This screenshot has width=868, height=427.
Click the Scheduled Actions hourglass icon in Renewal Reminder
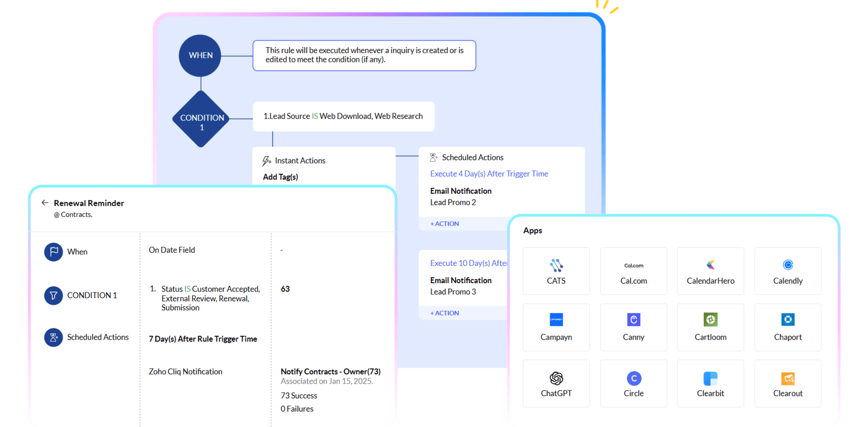tap(53, 337)
